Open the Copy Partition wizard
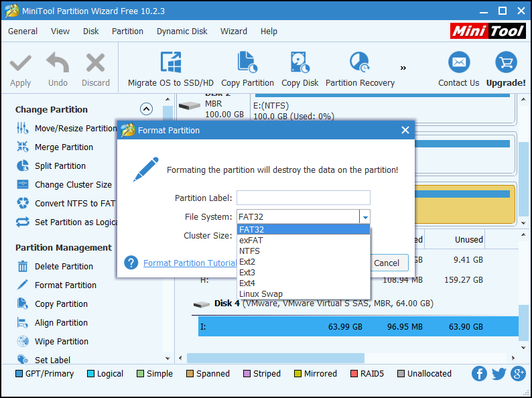 [x=247, y=70]
